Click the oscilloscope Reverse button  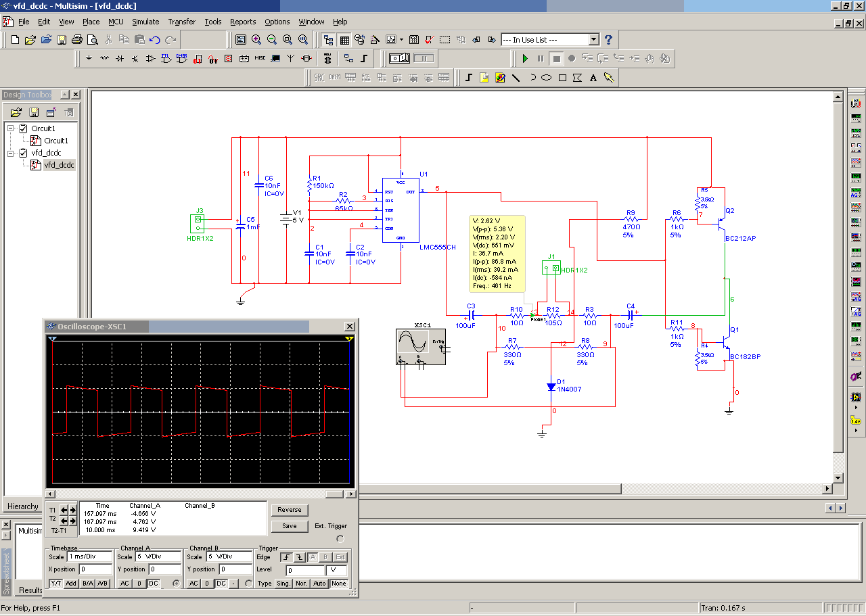pyautogui.click(x=290, y=510)
